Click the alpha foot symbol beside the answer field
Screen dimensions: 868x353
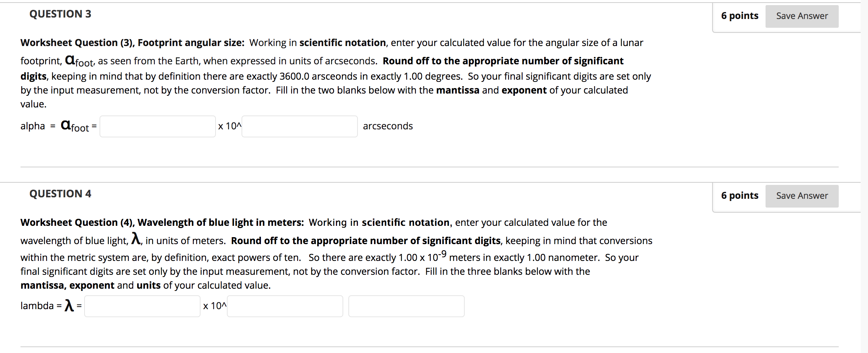click(x=75, y=126)
